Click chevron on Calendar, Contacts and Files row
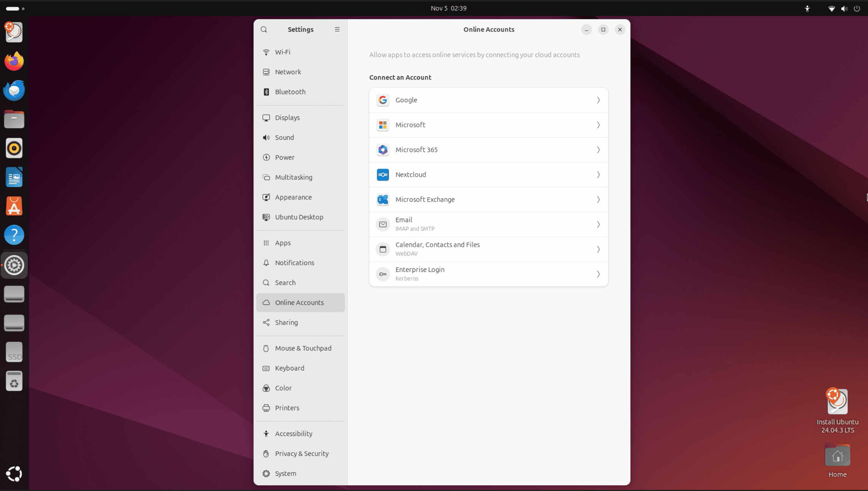The height and width of the screenshot is (491, 868). [x=598, y=249]
